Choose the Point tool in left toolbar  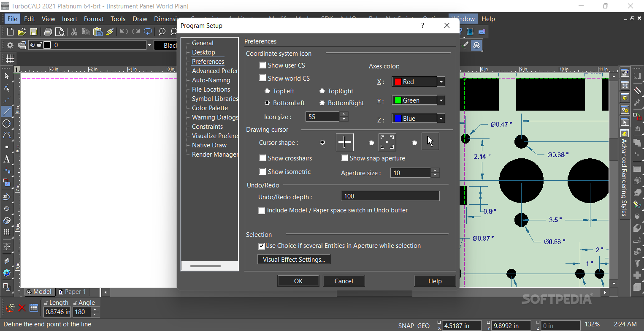point(7,147)
